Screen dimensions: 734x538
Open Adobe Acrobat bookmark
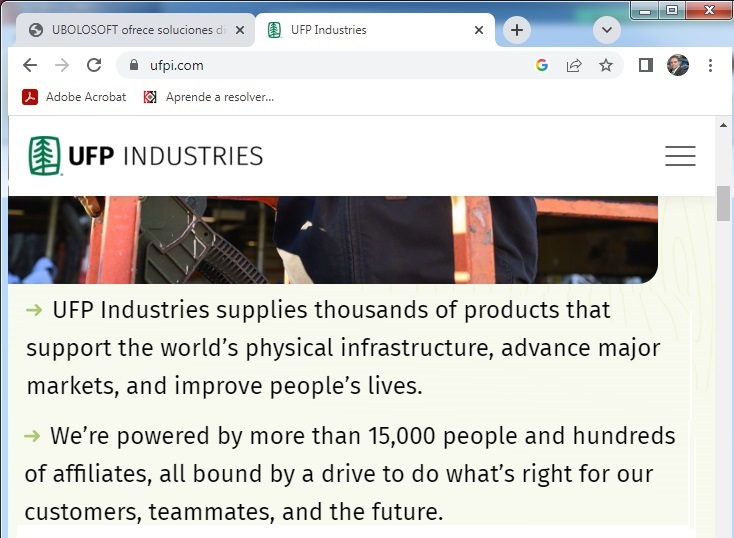coord(75,97)
